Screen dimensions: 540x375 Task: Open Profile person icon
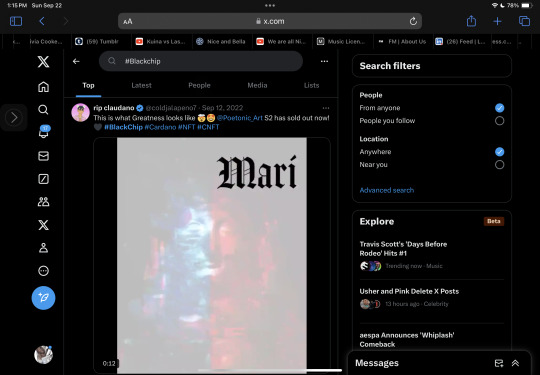tap(43, 248)
